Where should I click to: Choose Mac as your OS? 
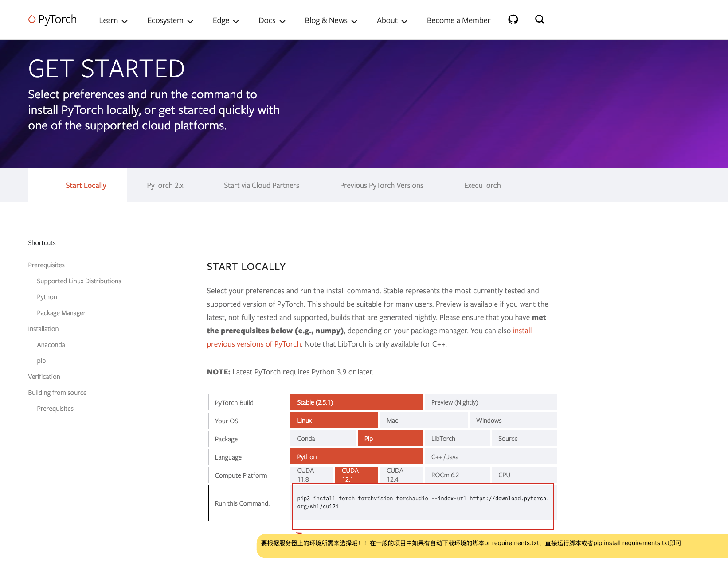pos(424,420)
